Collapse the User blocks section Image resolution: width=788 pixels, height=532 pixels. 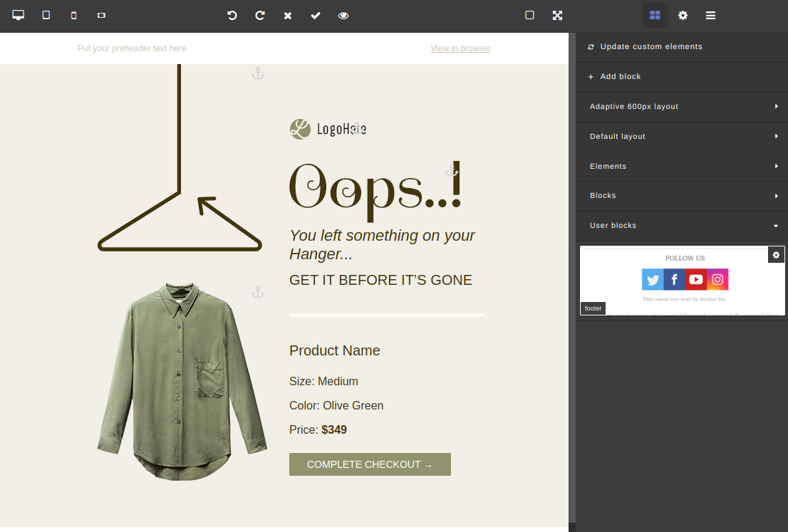pos(681,226)
